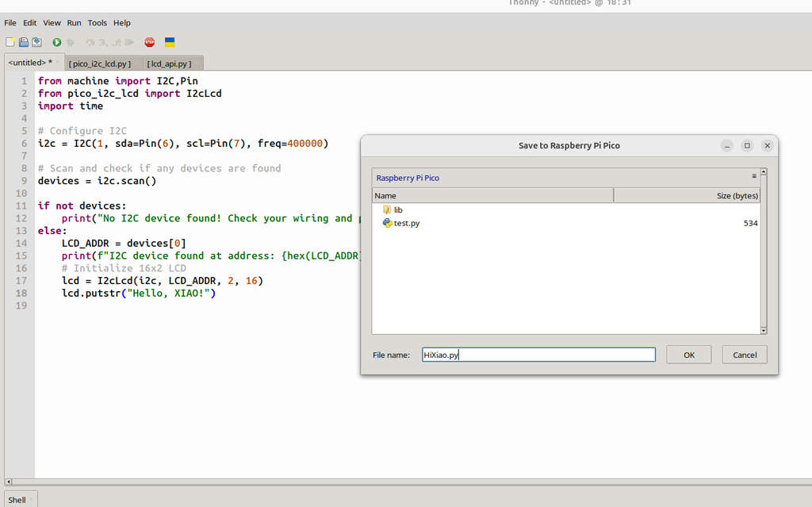Click code line 'import time'

click(71, 106)
